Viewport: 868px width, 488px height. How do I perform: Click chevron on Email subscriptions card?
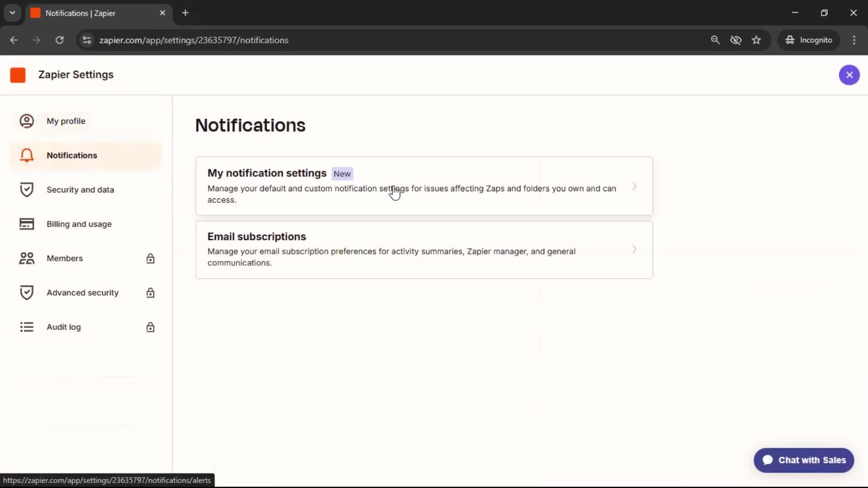634,249
